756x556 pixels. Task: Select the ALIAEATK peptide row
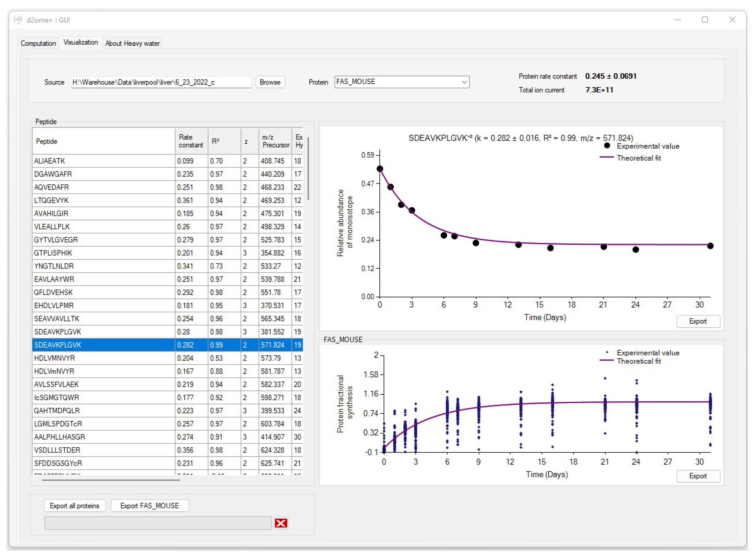101,161
